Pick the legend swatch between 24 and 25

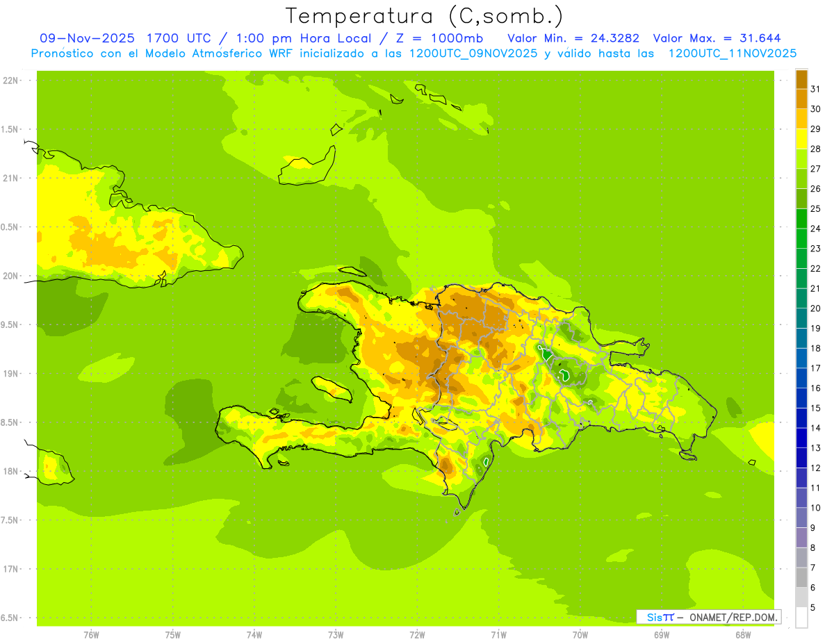pyautogui.click(x=801, y=218)
